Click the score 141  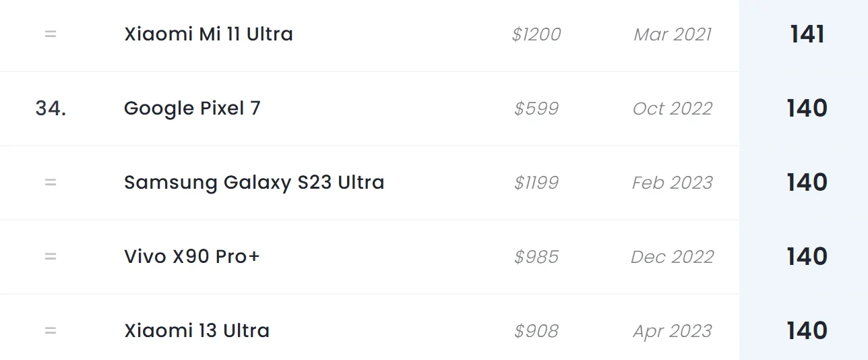[807, 34]
